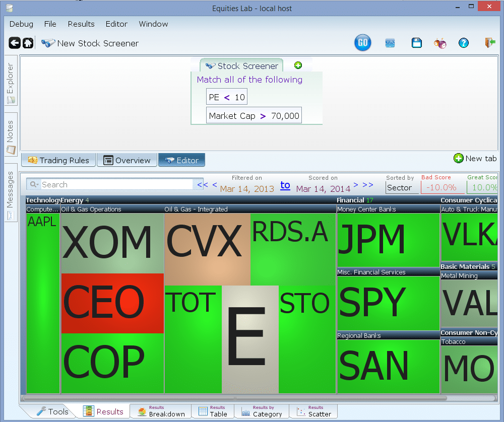Select the Editor tab

[x=181, y=160]
